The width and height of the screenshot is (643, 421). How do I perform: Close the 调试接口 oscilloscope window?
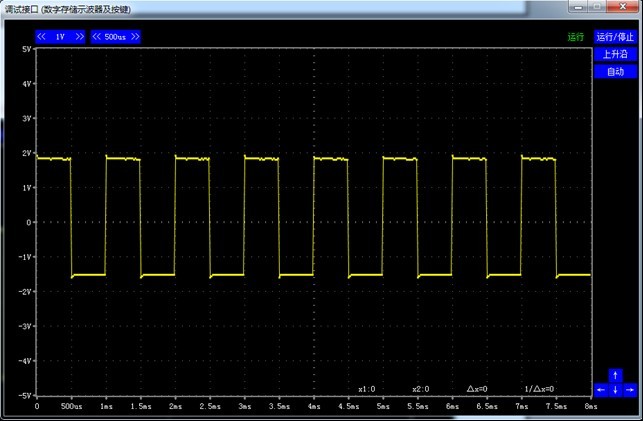[623, 7]
